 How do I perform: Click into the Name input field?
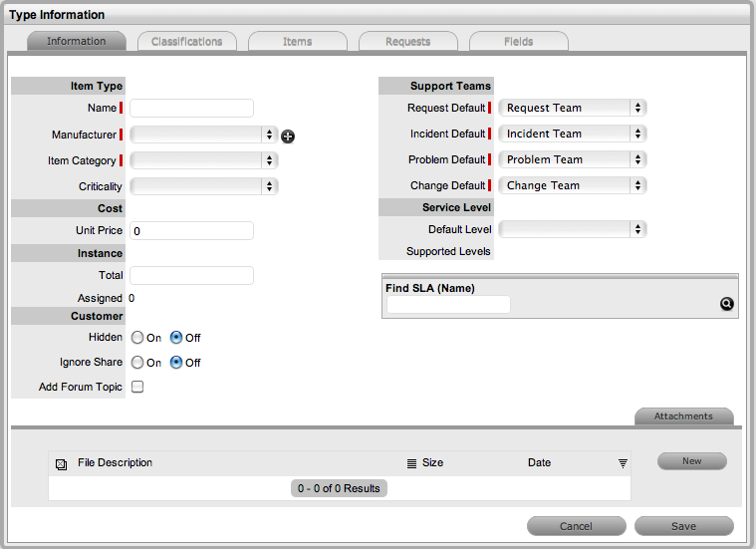click(191, 108)
